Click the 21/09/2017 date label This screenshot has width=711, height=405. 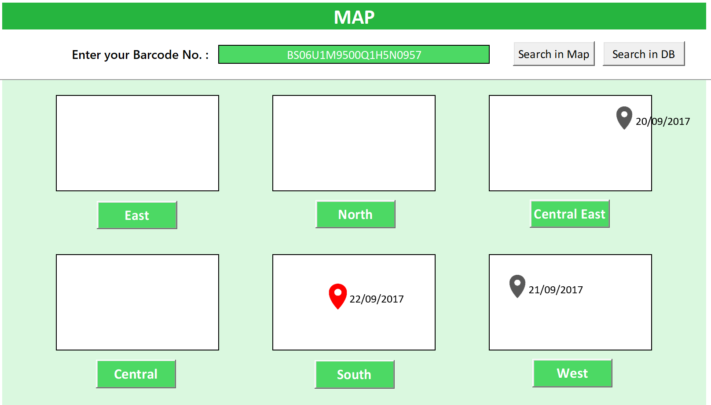(556, 290)
